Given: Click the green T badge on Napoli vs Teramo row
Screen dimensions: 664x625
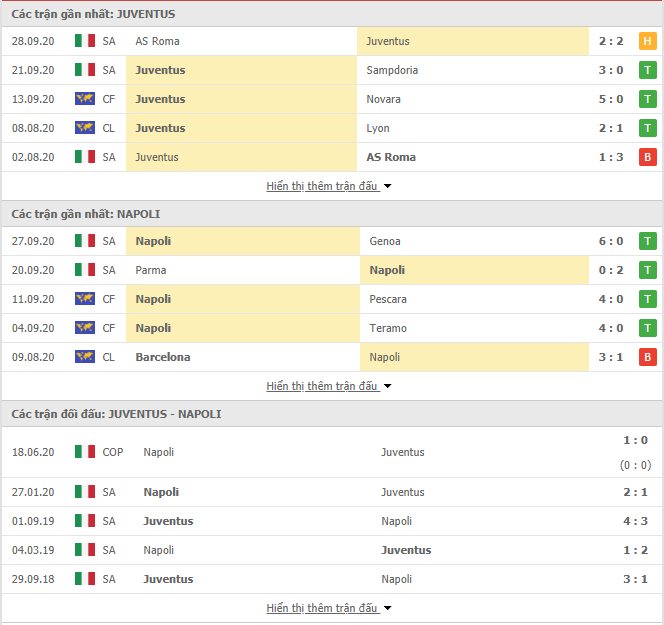Looking at the screenshot, I should click(647, 328).
